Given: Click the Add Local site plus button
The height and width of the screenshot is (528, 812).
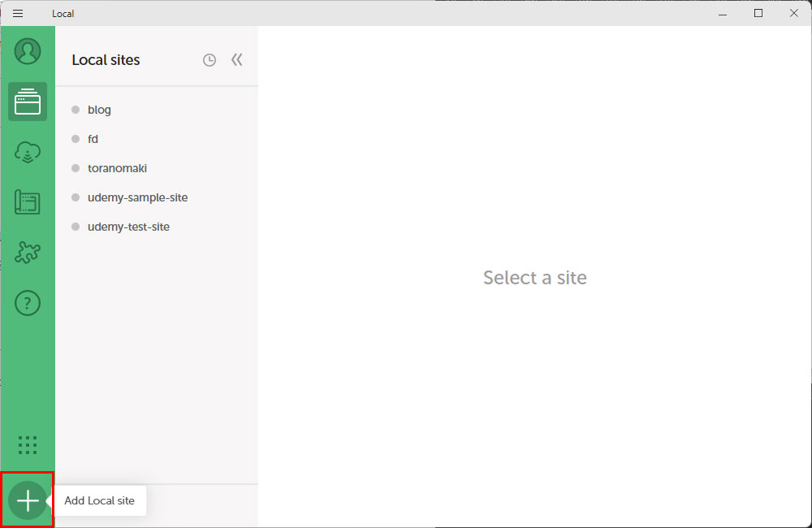Looking at the screenshot, I should [x=28, y=500].
